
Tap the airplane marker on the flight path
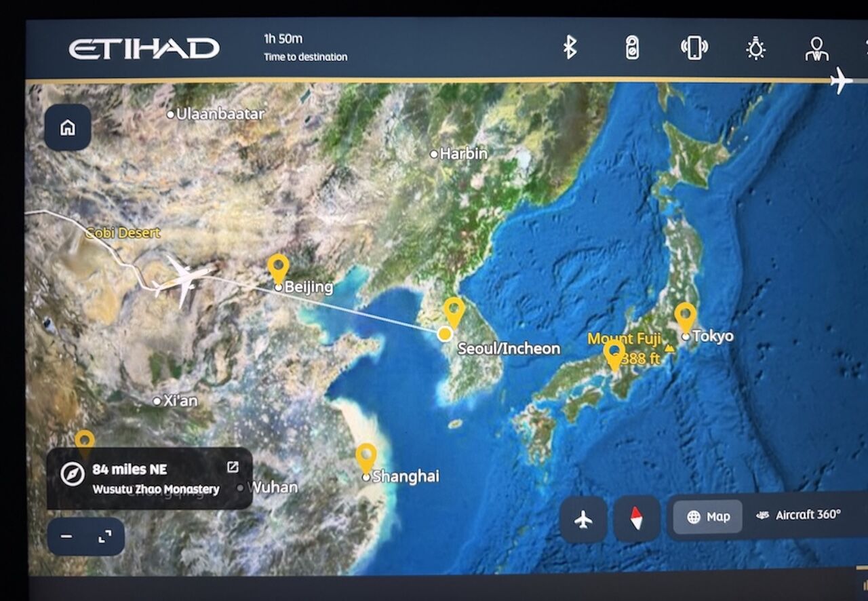click(x=182, y=279)
